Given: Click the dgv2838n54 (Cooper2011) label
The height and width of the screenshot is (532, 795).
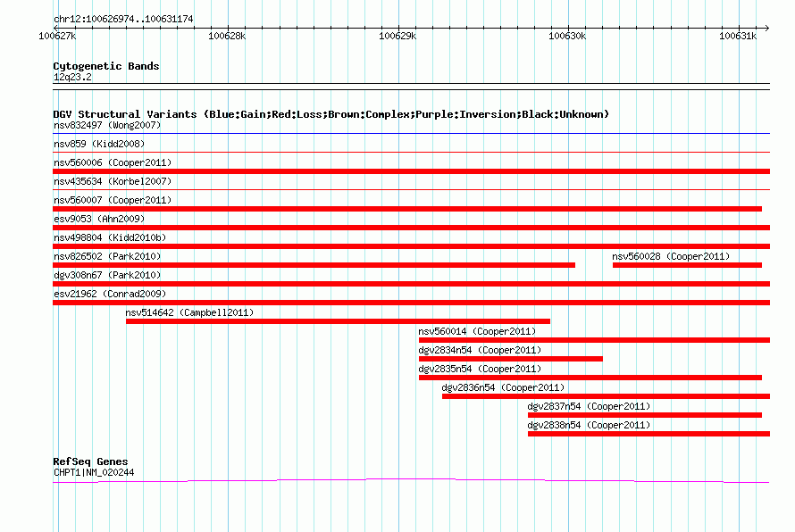Looking at the screenshot, I should 589,425.
